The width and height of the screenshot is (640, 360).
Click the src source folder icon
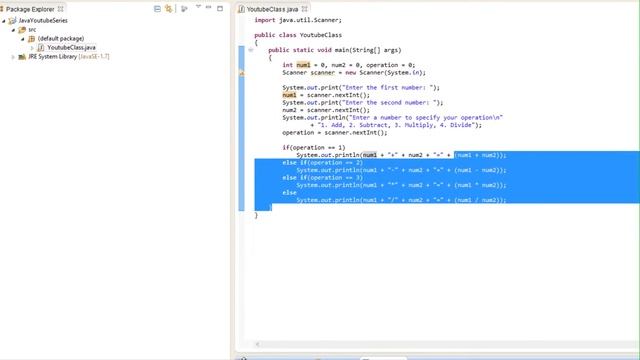pos(22,30)
